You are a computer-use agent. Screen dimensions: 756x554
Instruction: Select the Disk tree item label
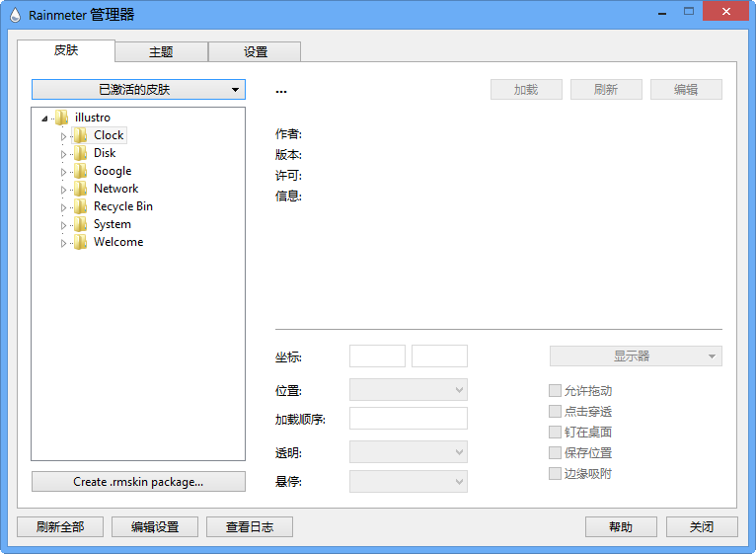tap(105, 153)
